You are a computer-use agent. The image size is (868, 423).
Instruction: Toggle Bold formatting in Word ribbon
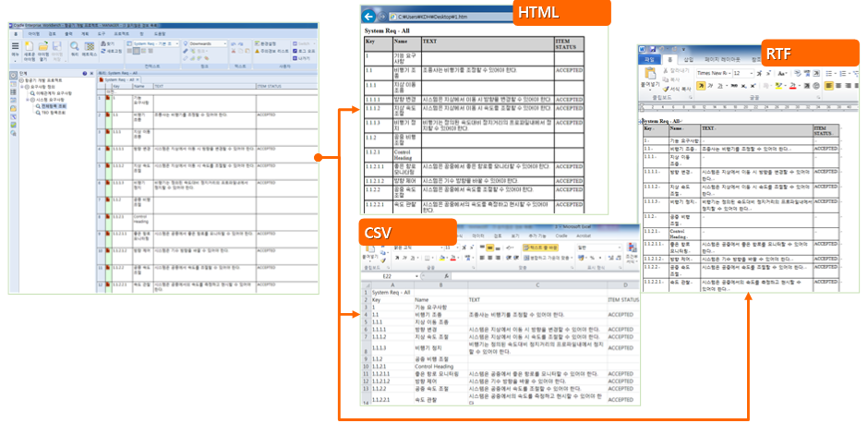tap(701, 85)
